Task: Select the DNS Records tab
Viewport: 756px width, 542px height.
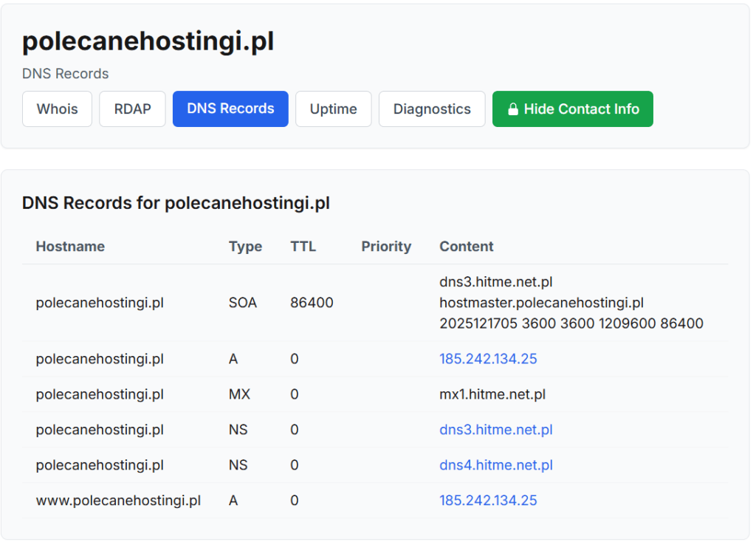Action: pos(230,109)
